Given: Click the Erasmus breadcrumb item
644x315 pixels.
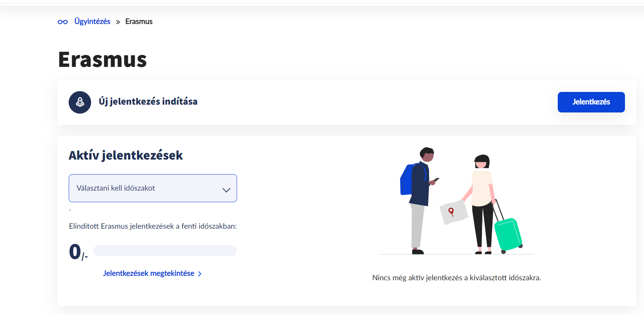Looking at the screenshot, I should [139, 21].
